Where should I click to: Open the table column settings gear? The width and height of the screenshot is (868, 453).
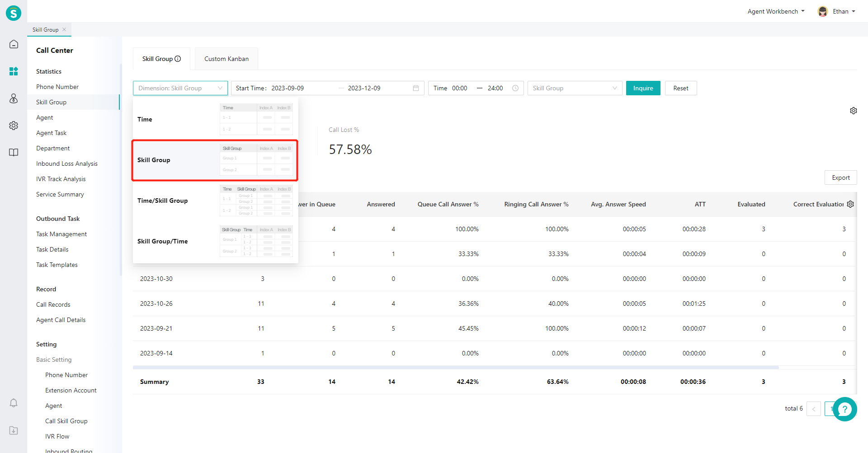[x=850, y=204]
